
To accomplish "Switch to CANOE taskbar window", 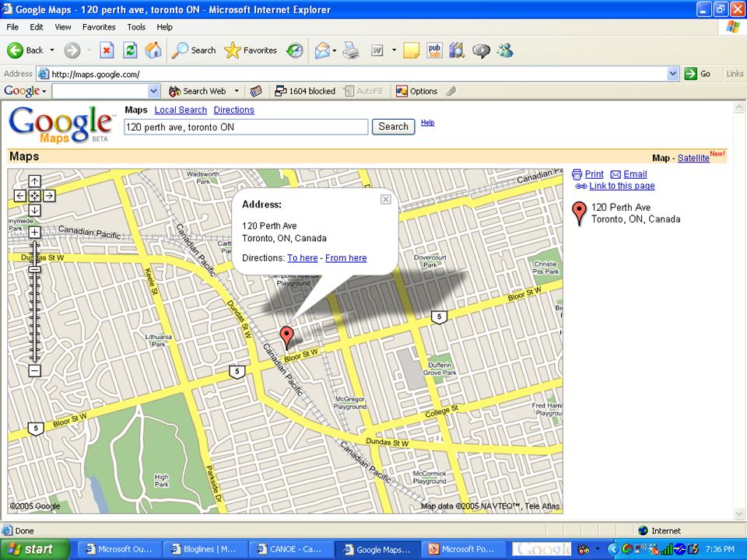I will pos(290,549).
